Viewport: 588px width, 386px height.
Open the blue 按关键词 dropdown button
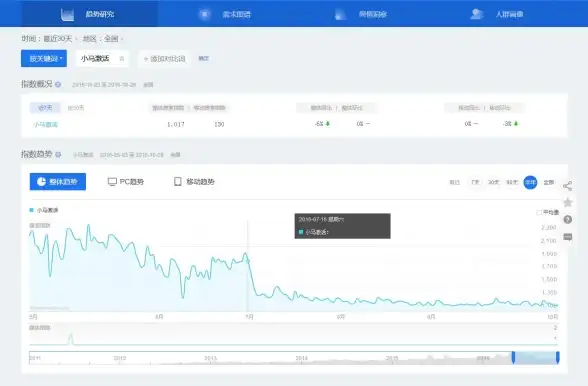click(x=44, y=59)
